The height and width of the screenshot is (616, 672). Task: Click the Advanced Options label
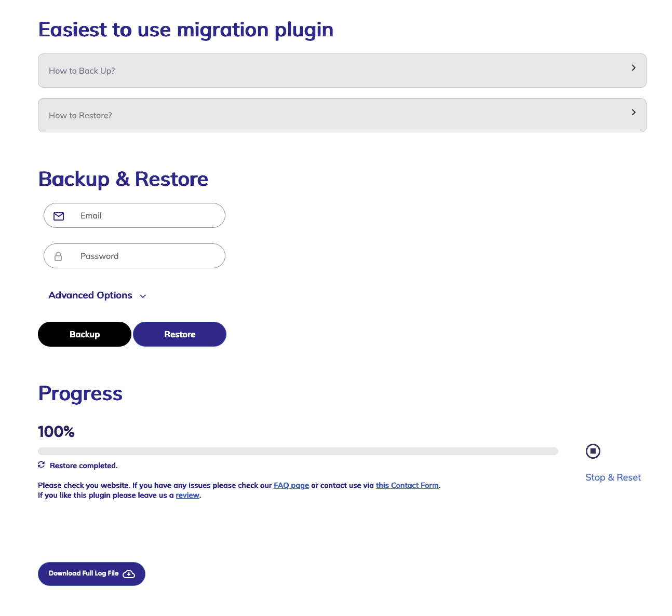click(x=90, y=295)
